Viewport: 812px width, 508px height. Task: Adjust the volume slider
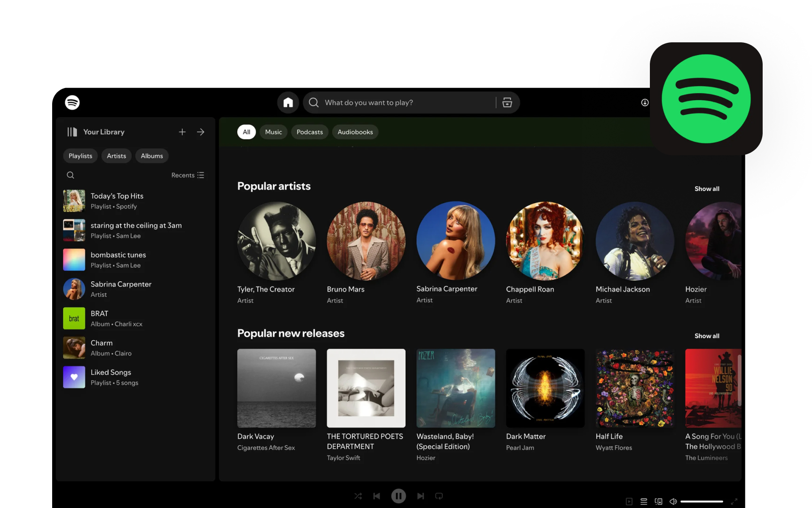tap(702, 501)
